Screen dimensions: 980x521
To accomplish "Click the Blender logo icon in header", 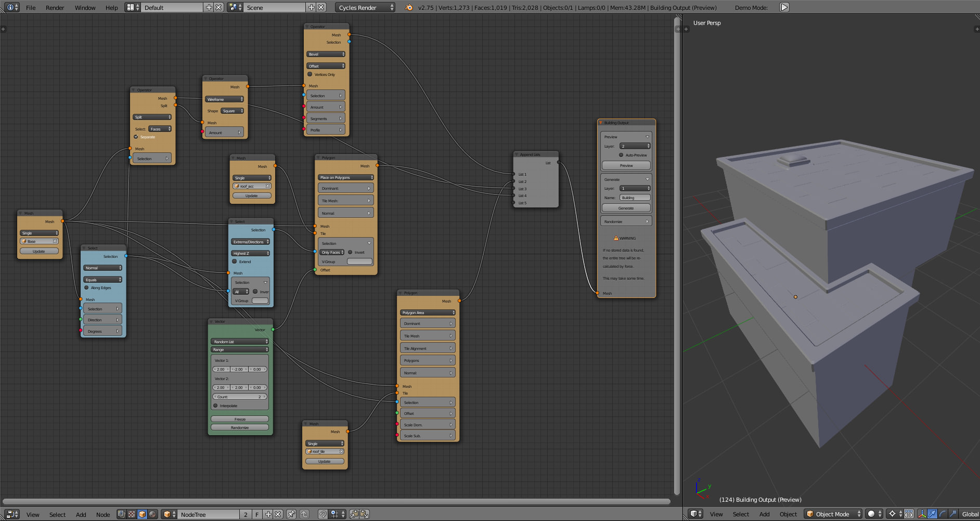I will [x=409, y=7].
